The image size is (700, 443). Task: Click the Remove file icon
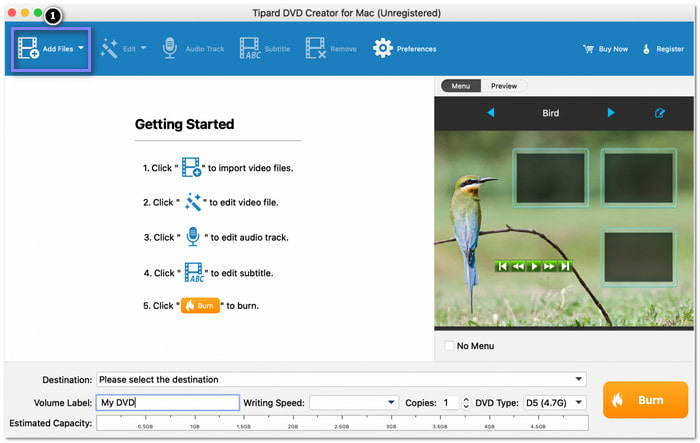tap(316, 48)
